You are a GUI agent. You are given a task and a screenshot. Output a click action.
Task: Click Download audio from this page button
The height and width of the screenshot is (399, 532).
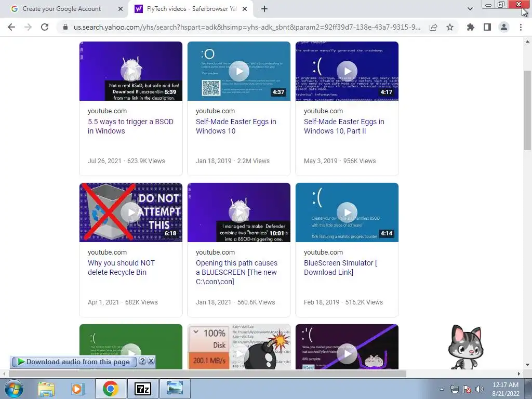pos(74,362)
